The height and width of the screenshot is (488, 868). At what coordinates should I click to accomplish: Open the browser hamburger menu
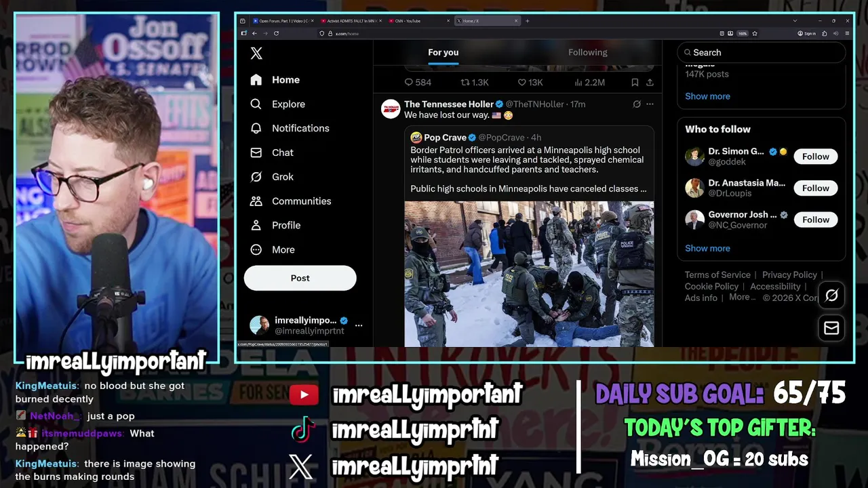(x=847, y=33)
